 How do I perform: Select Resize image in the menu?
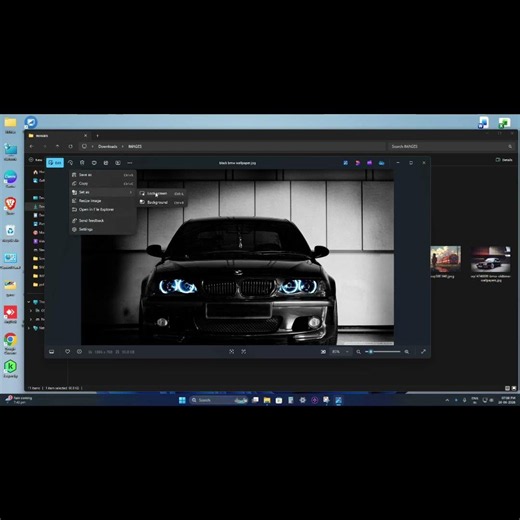[x=103, y=201]
